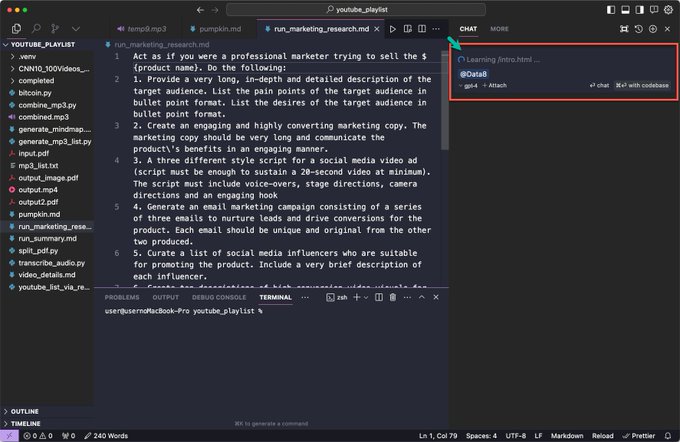Toggle the secondary sidebar layout icon

[639, 10]
